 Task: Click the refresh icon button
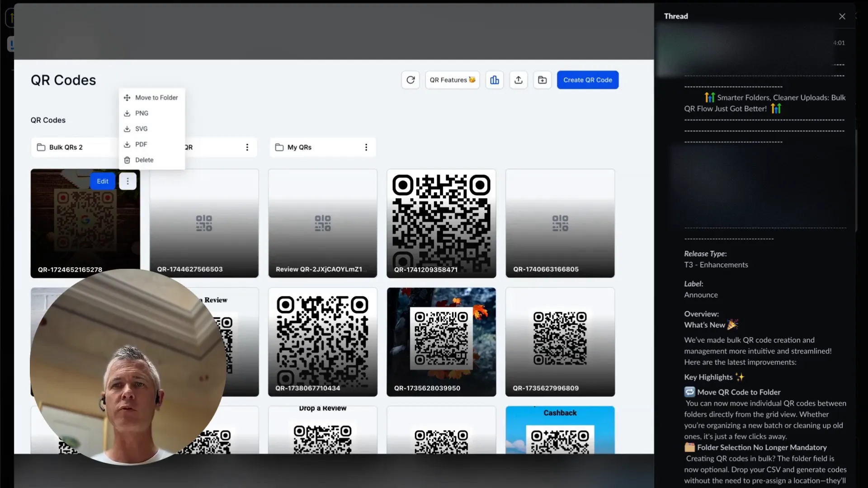point(410,80)
